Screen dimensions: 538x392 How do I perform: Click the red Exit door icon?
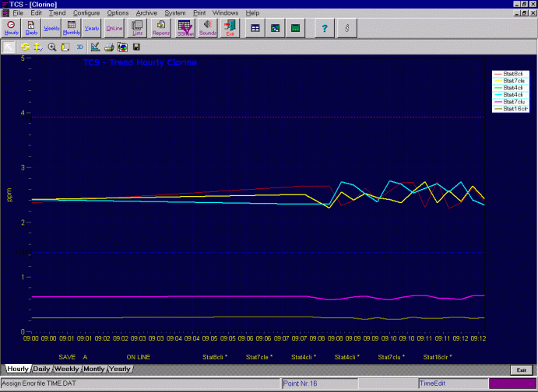click(x=230, y=28)
